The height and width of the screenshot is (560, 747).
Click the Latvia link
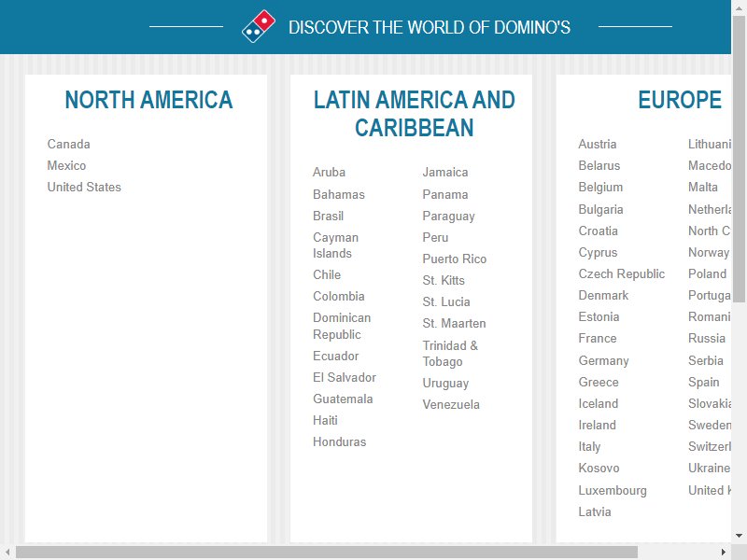click(595, 511)
